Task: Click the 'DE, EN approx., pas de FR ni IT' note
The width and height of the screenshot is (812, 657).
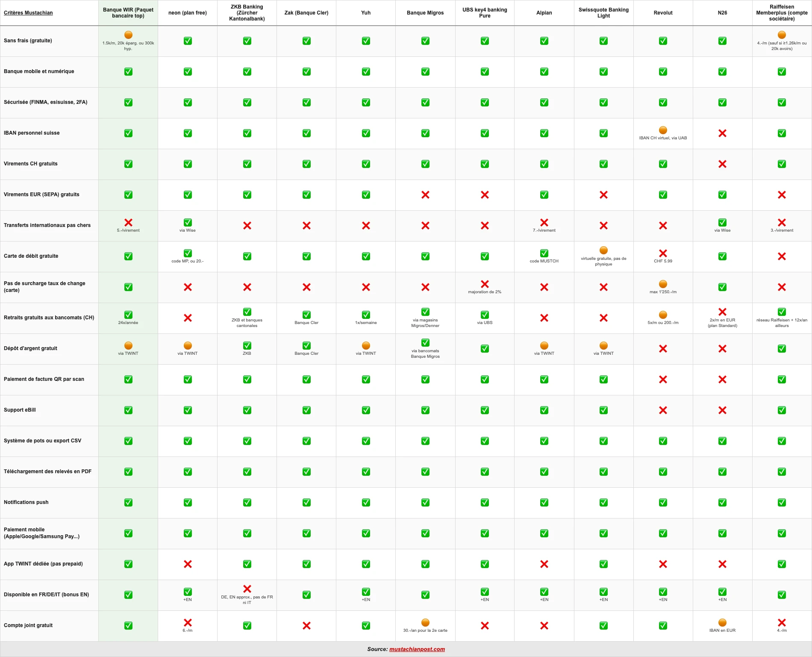Action: pos(247,600)
